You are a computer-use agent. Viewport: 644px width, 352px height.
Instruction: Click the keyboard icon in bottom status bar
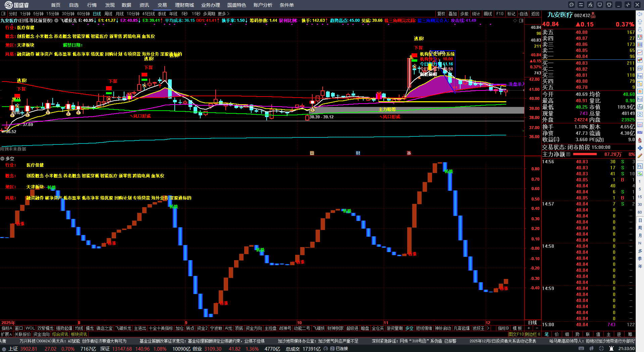pos(581,349)
